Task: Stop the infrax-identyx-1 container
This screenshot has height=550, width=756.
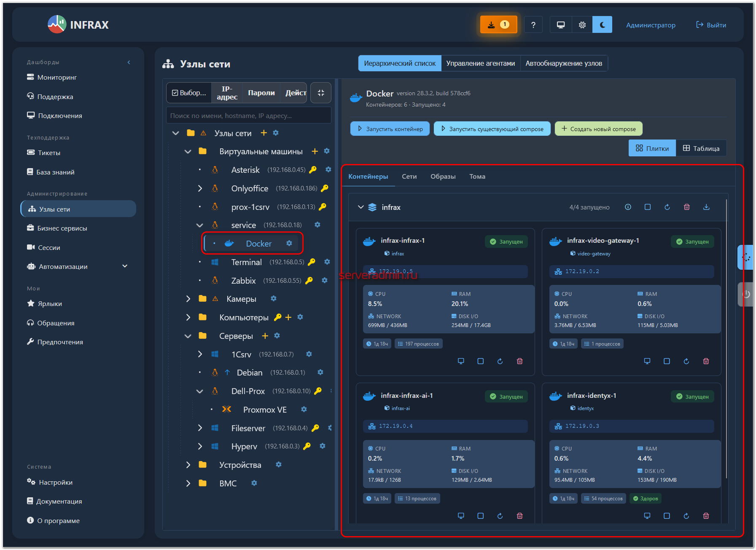Action: 667,516
